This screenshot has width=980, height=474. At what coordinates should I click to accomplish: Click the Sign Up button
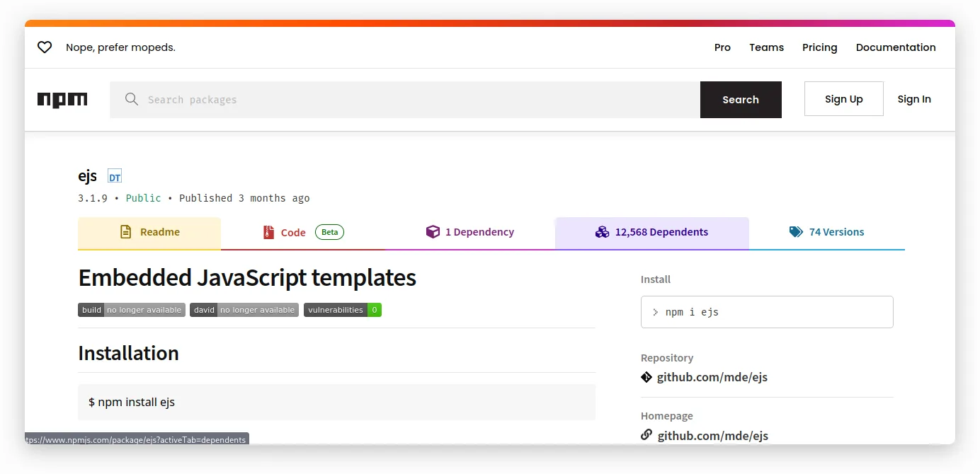[x=844, y=99]
